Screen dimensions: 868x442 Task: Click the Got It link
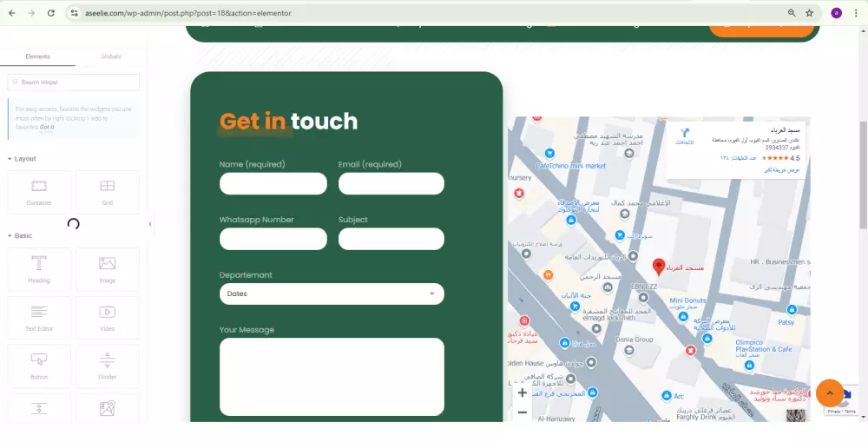(47, 127)
